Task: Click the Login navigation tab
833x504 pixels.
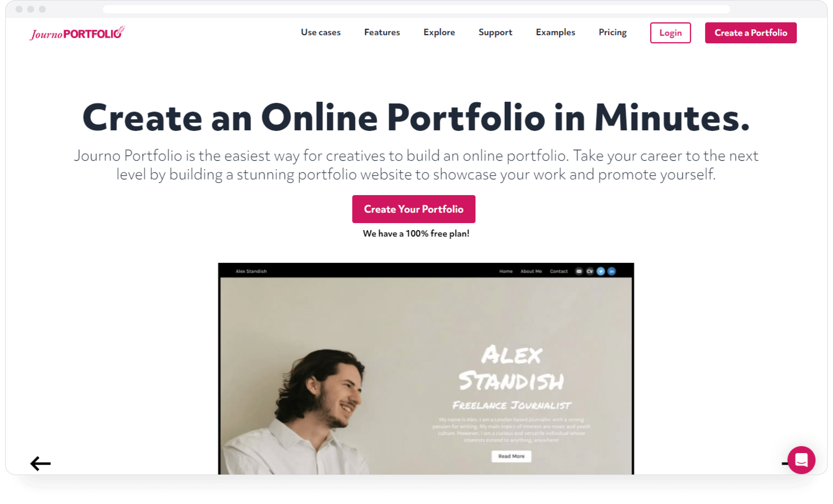Action: pyautogui.click(x=670, y=33)
